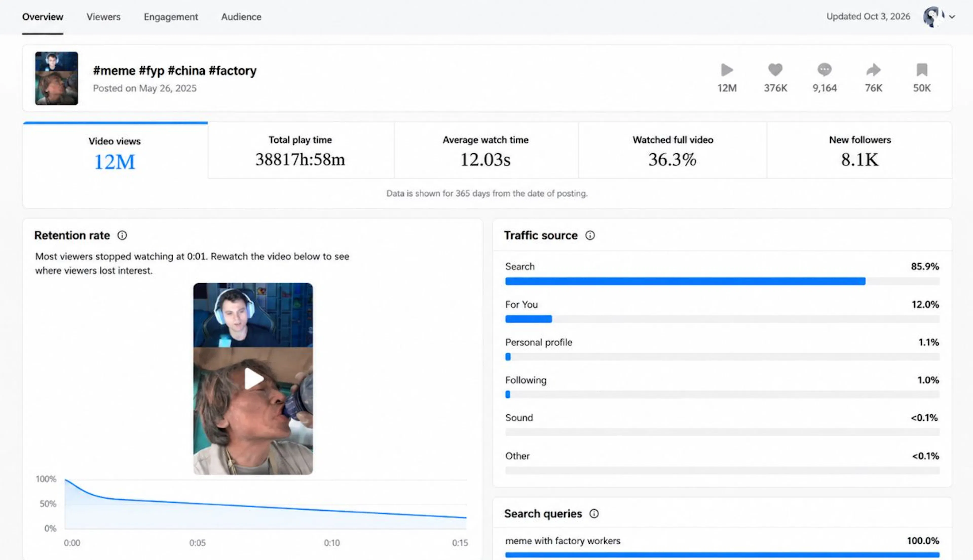The height and width of the screenshot is (560, 973).
Task: Click the 'Sound' traffic source label
Action: coord(519,418)
